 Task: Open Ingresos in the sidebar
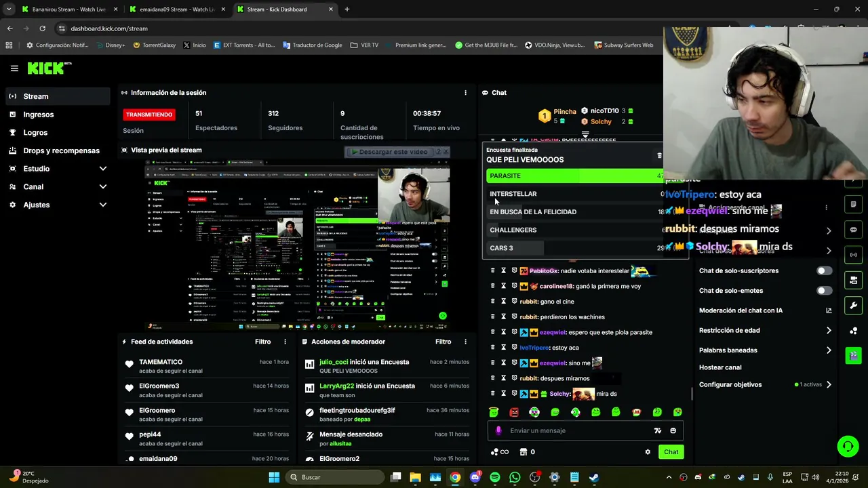tap(58, 115)
